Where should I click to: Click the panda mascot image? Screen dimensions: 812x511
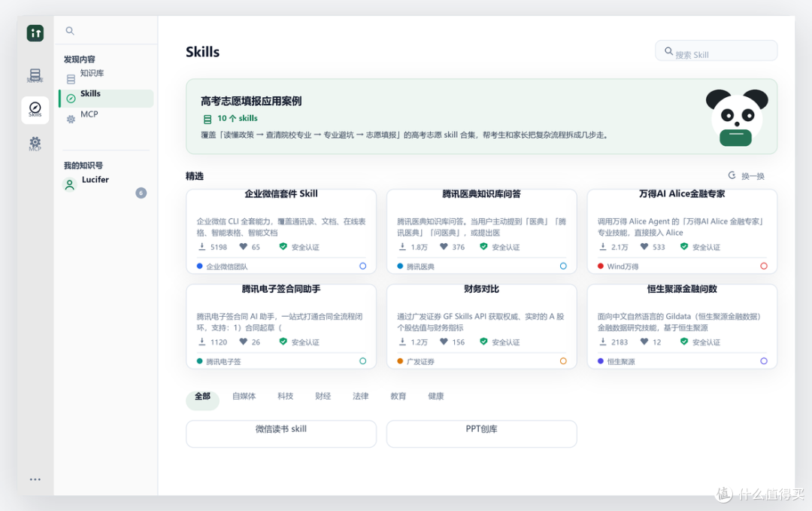pyautogui.click(x=736, y=117)
